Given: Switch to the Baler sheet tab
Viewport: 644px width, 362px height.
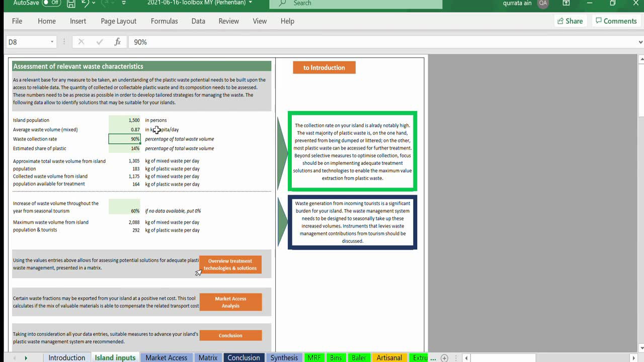Looking at the screenshot, I should point(359,357).
